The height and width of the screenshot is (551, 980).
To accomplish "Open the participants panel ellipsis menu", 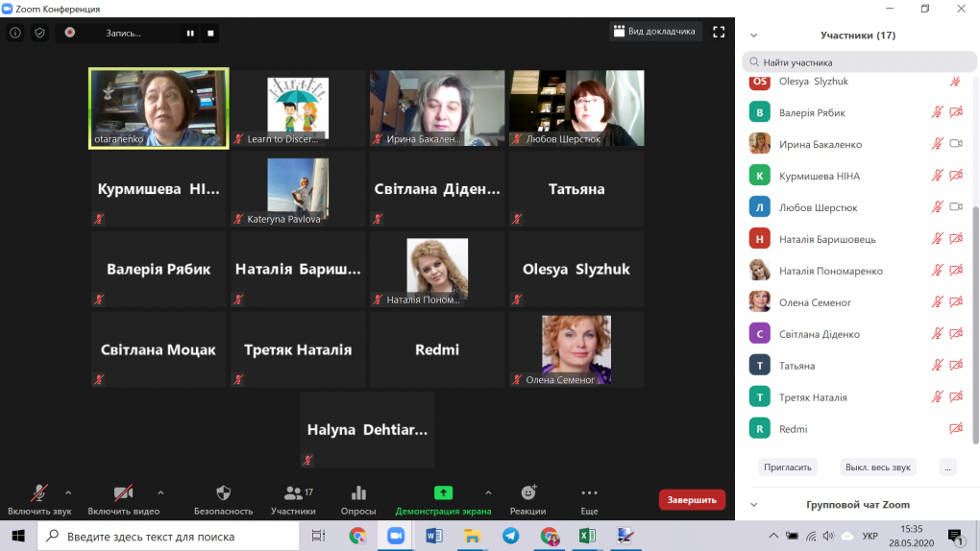I will [947, 467].
